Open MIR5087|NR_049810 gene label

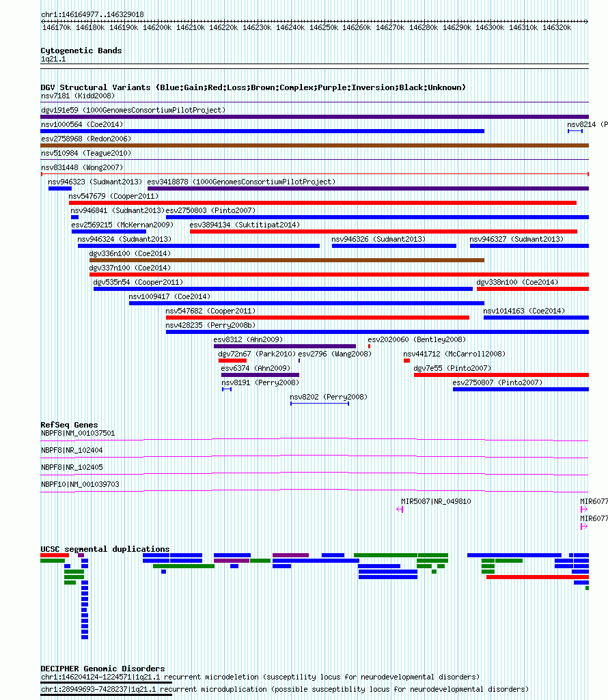pos(436,501)
